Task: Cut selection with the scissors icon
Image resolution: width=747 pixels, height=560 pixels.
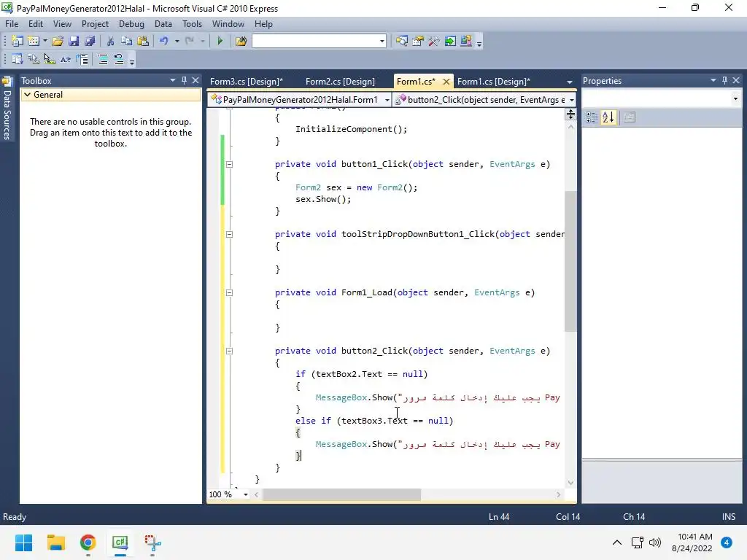Action: click(x=111, y=42)
